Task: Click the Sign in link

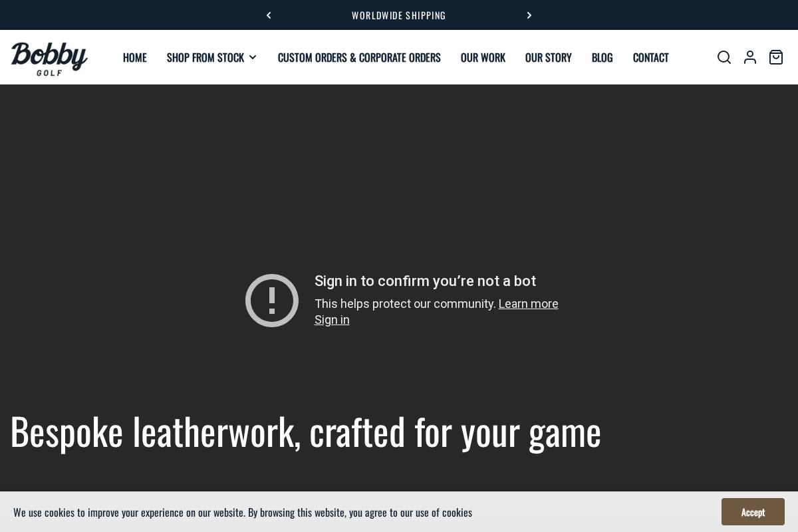Action: [332, 320]
